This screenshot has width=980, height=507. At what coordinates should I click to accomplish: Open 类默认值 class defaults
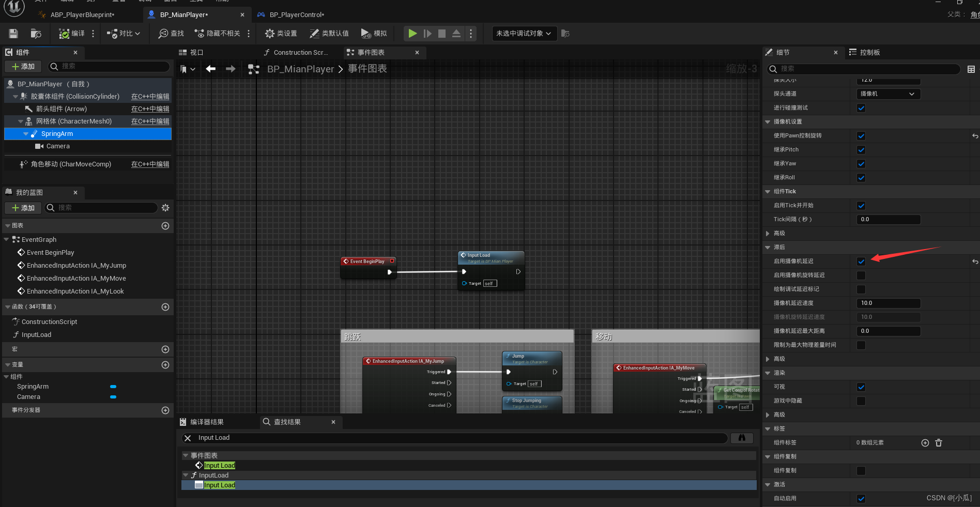pyautogui.click(x=329, y=34)
